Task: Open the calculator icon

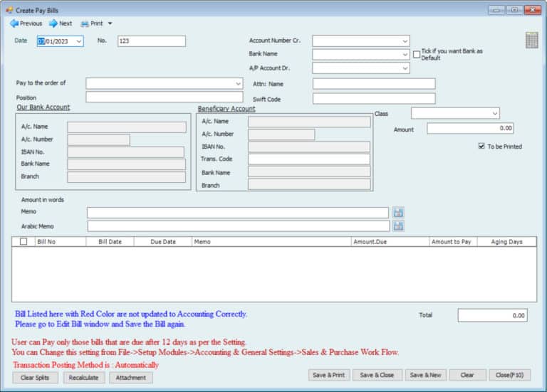Action: (x=531, y=41)
